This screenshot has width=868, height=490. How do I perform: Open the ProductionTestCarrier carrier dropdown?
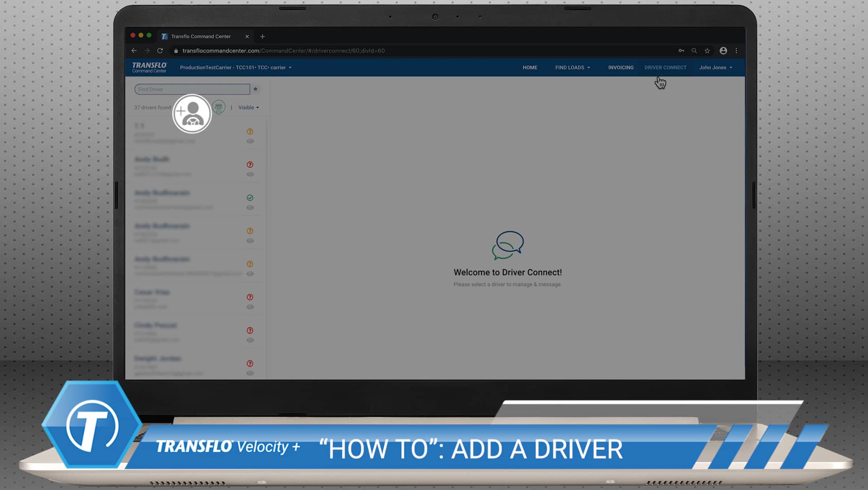click(236, 68)
